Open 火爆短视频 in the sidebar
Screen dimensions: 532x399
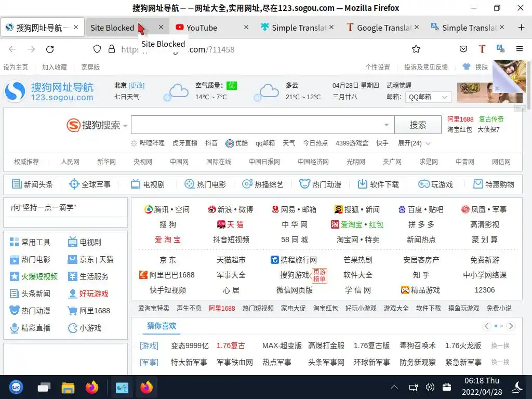[x=34, y=276]
